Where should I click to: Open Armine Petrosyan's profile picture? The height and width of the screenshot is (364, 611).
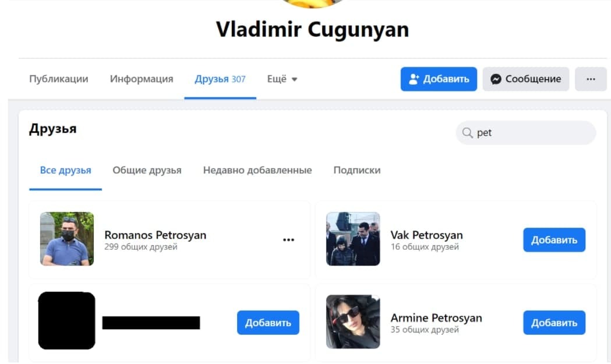tap(353, 321)
